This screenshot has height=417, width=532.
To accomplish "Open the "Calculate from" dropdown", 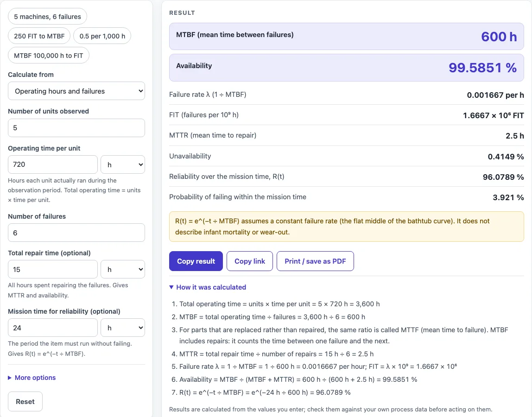I will (x=76, y=91).
